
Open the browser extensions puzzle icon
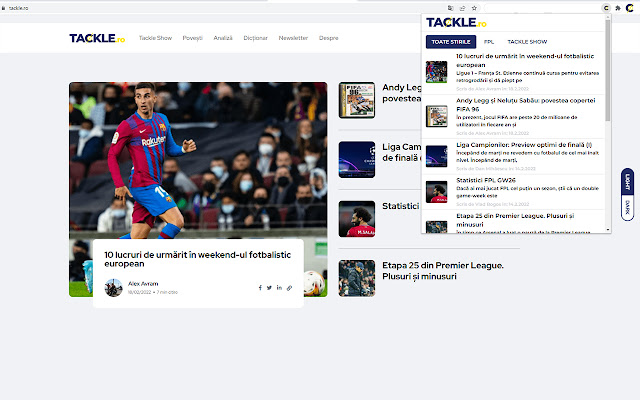[x=618, y=8]
